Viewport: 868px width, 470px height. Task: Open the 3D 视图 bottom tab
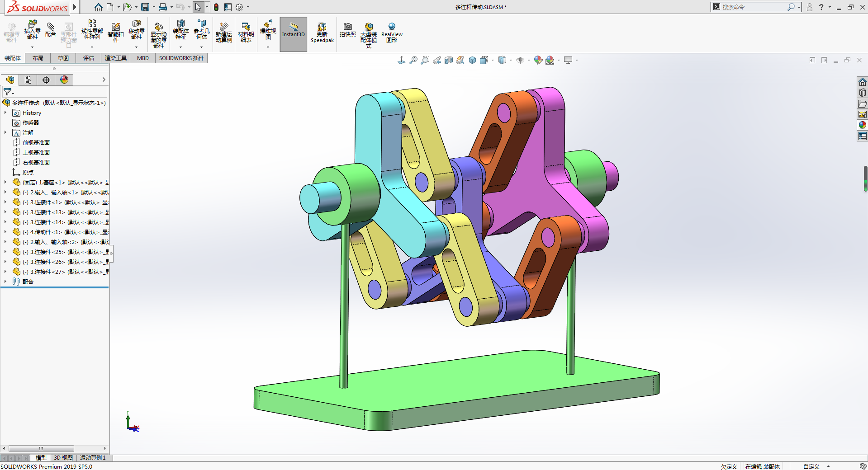coord(63,458)
